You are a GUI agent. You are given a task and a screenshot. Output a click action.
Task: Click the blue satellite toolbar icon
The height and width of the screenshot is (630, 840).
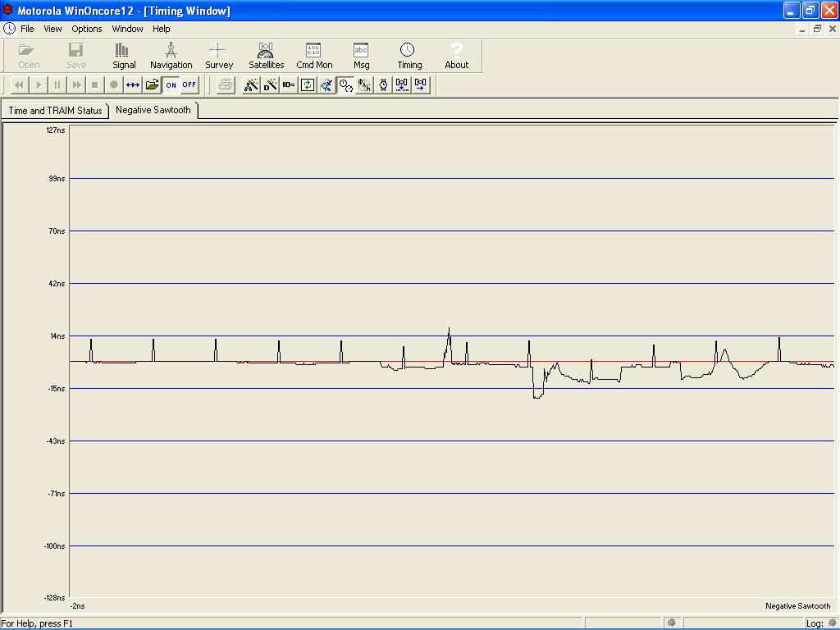(326, 84)
